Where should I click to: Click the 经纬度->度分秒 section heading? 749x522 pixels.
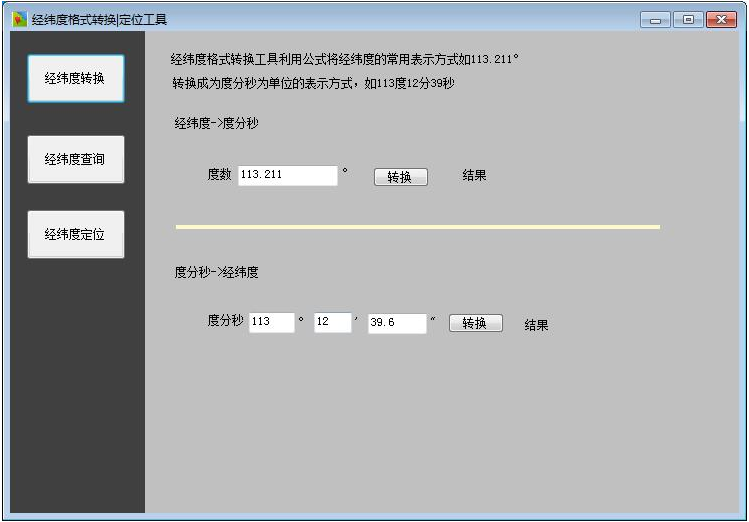tap(216, 123)
